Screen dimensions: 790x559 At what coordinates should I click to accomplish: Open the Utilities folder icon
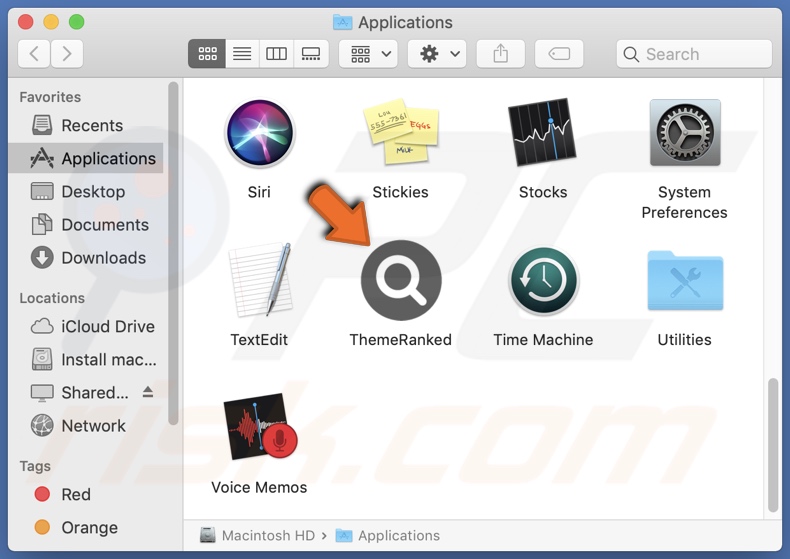(685, 280)
